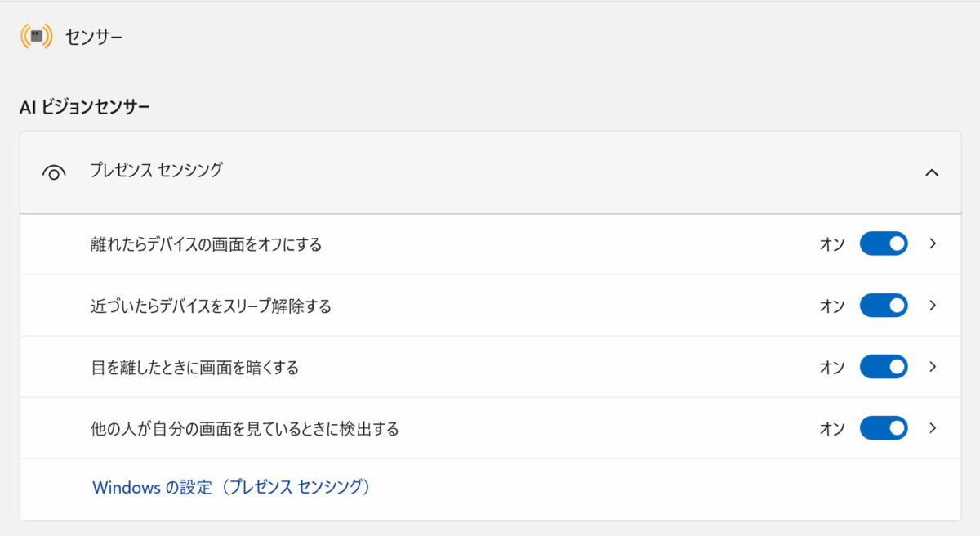The height and width of the screenshot is (536, 980).
Task: Expand the arrow next to 近づいたらデバイスをスリープ解除する
Action: [933, 306]
